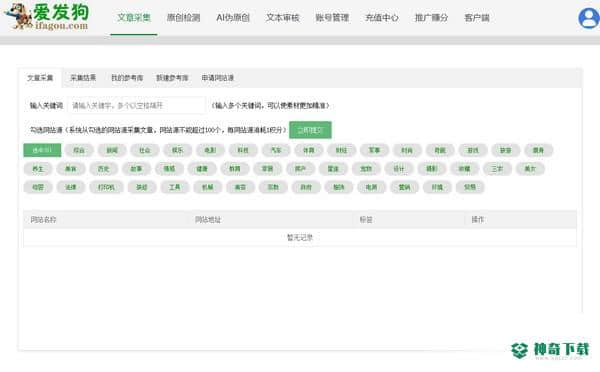The height and width of the screenshot is (372, 600).
Task: Click the 爱发狗 ifagou.com logo
Action: tap(47, 17)
